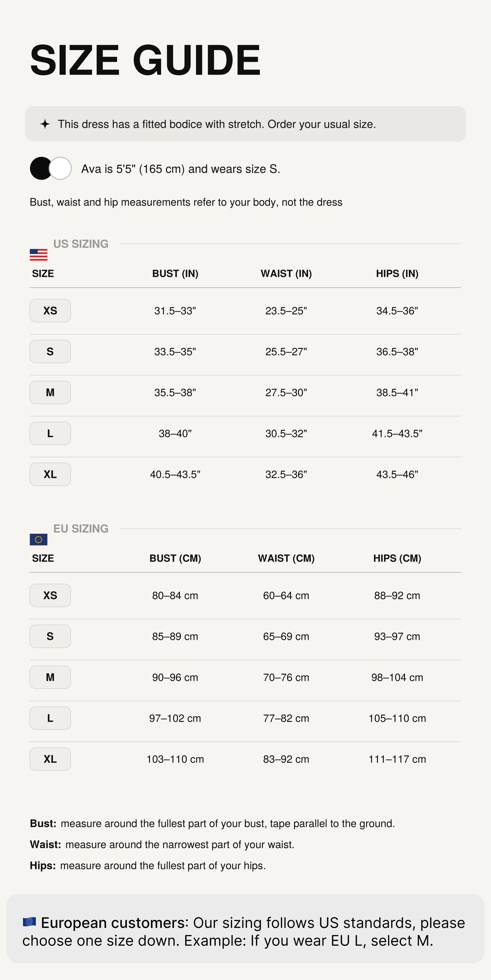Select the black color swatch
The height and width of the screenshot is (980, 491).
41,168
